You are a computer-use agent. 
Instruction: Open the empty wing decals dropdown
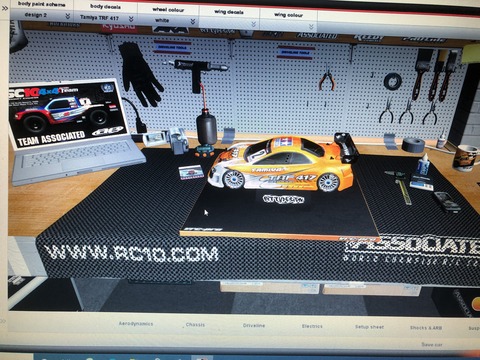229,24
